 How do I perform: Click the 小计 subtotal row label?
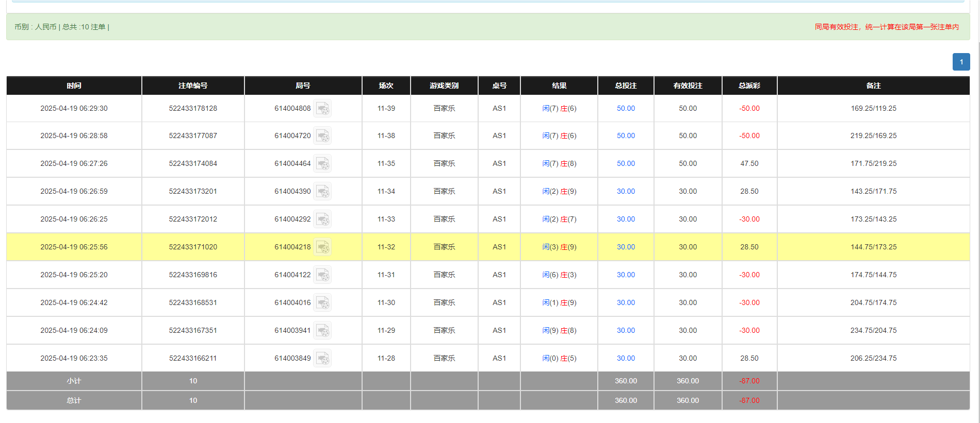pos(74,381)
